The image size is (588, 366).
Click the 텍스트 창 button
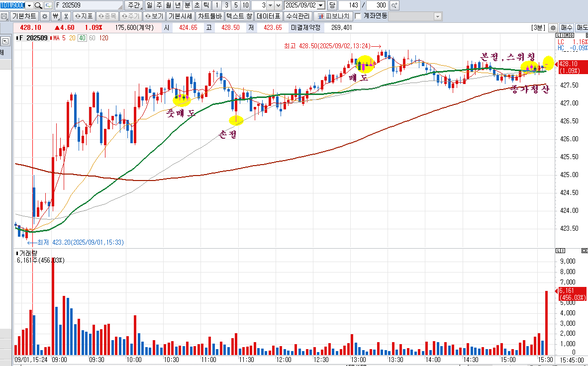tap(239, 16)
